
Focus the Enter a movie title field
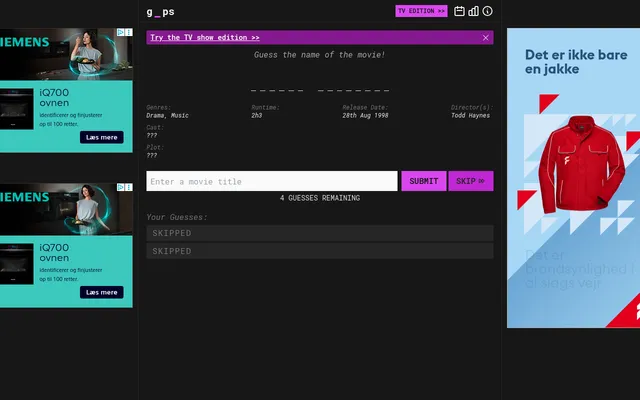(x=272, y=181)
